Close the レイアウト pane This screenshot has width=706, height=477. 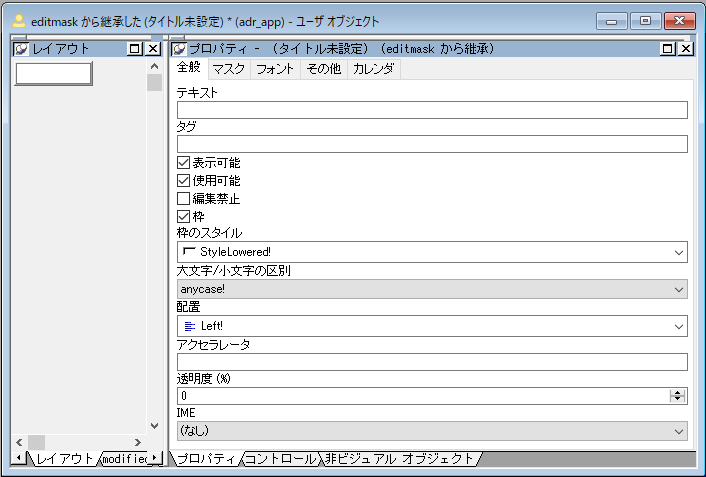coord(152,49)
